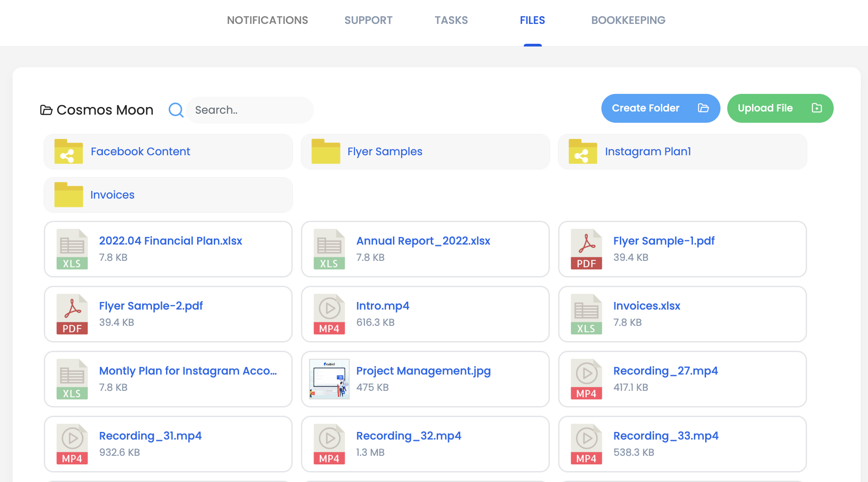Click the Upload File button
The width and height of the screenshot is (868, 482).
780,108
